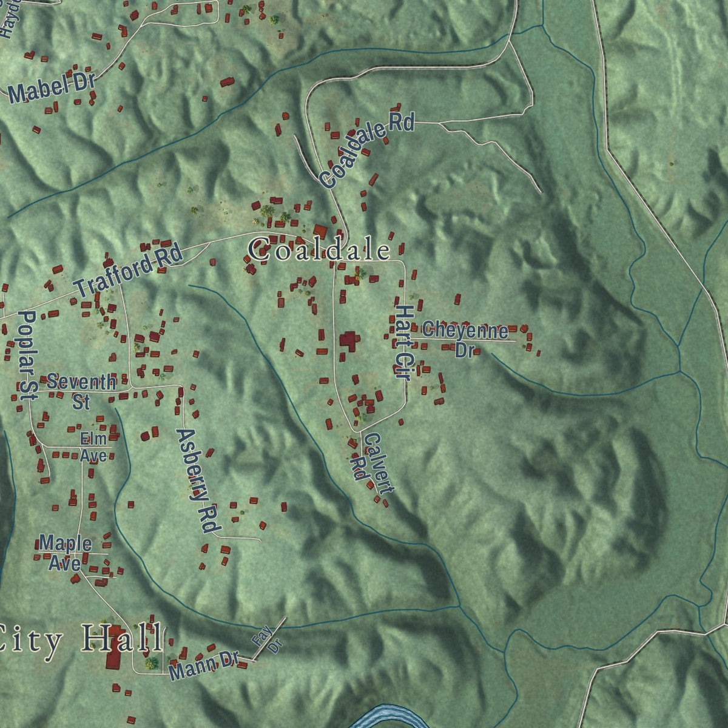Select the Mabel Dr street label
This screenshot has height=728, width=728.
tap(53, 89)
